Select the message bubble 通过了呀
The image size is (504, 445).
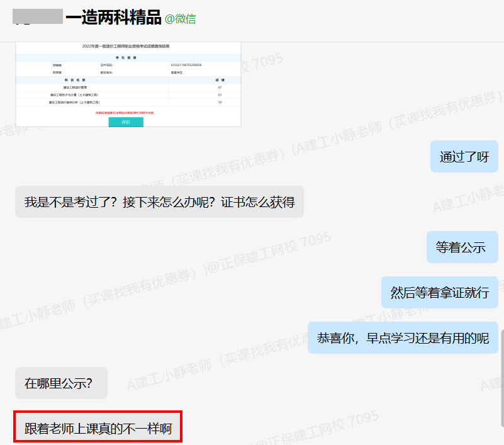(464, 156)
